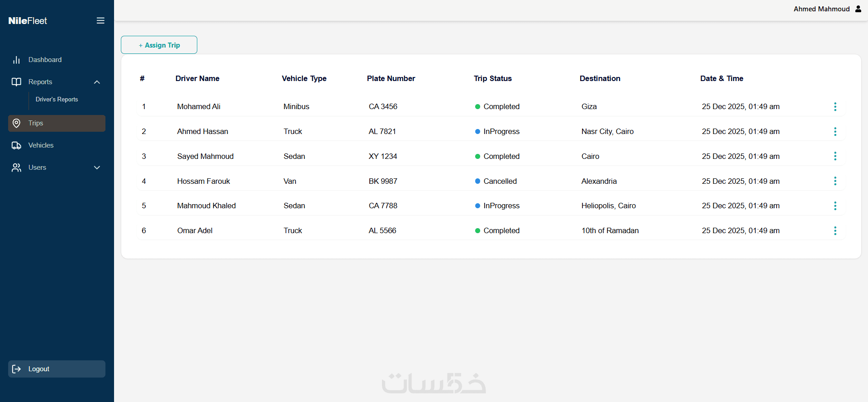
Task: Click the user profile icon
Action: (x=858, y=9)
